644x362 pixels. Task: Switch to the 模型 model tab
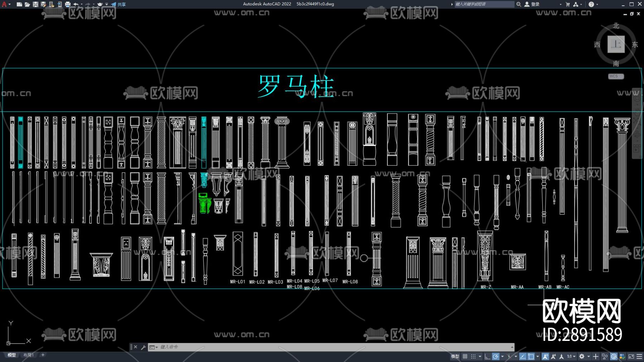[x=12, y=355]
